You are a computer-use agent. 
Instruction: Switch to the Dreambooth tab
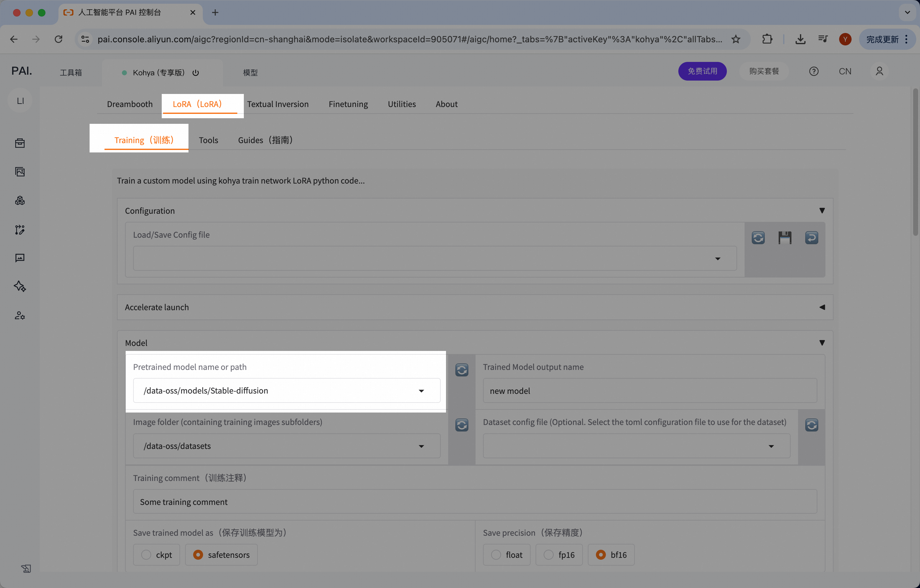pos(129,104)
